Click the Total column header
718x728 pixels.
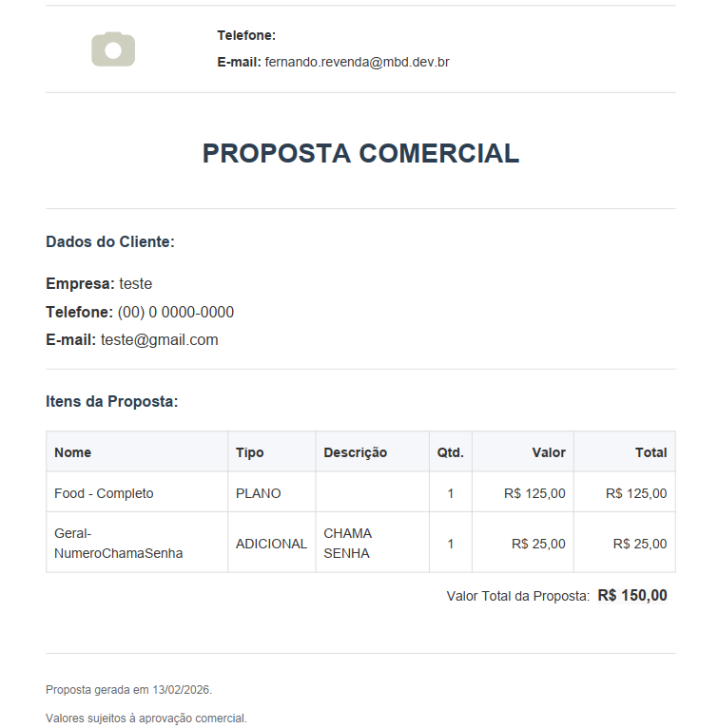[x=650, y=452]
